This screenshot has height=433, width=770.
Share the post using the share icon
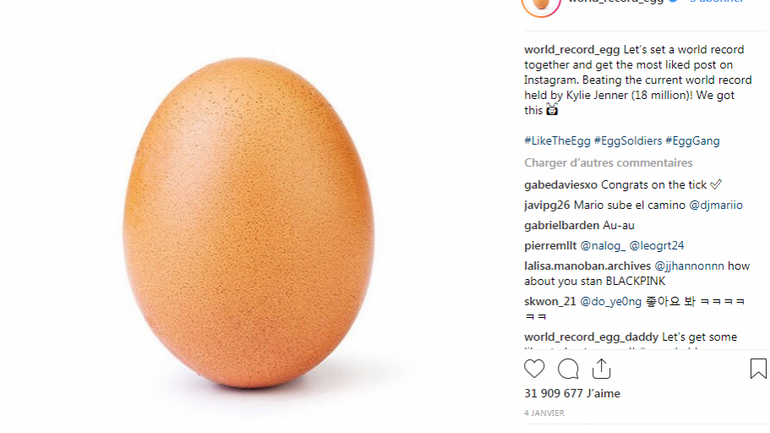click(601, 369)
